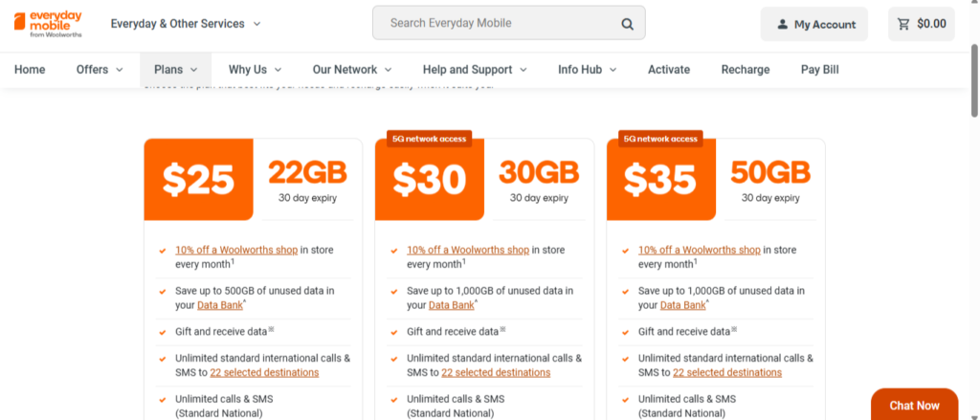This screenshot has height=420, width=980.
Task: Expand Everyday & Other Services dropdown
Action: [x=186, y=23]
